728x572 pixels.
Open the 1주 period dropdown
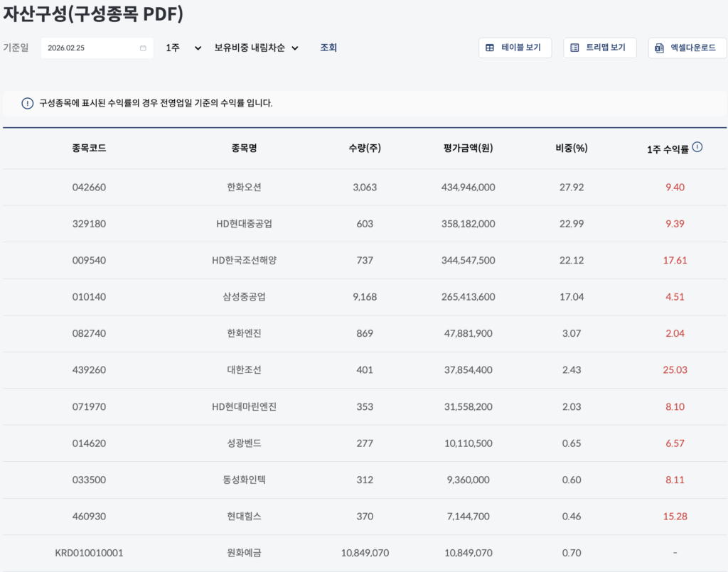[183, 48]
